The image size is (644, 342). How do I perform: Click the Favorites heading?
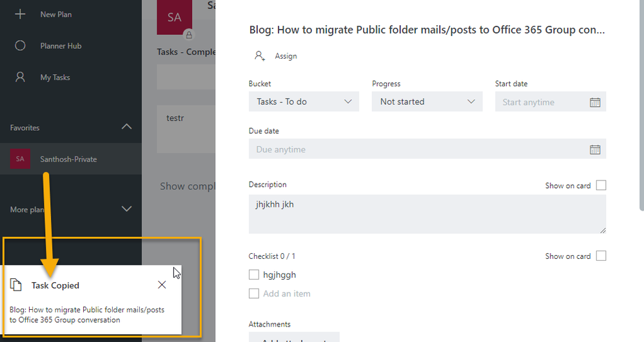tap(24, 128)
